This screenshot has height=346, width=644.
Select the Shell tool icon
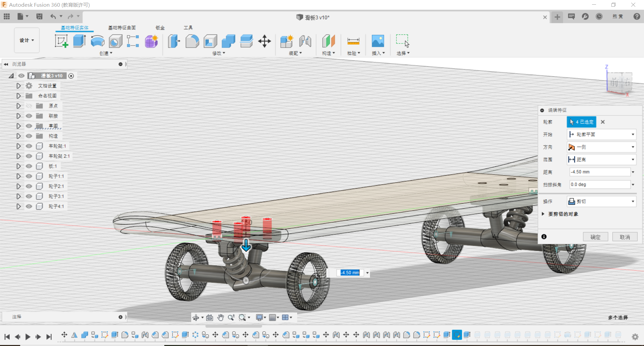pos(210,41)
